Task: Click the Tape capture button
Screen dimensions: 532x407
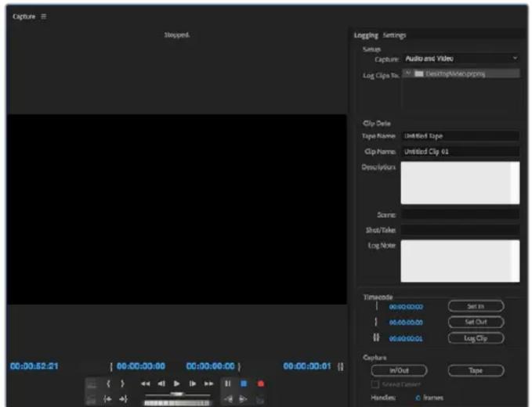Action: (476, 370)
